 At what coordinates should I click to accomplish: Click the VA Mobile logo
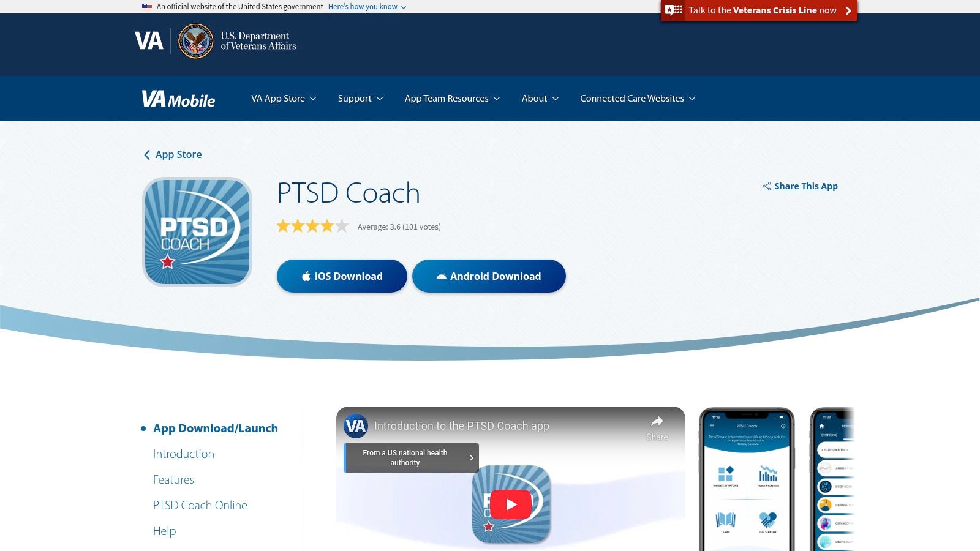click(178, 99)
